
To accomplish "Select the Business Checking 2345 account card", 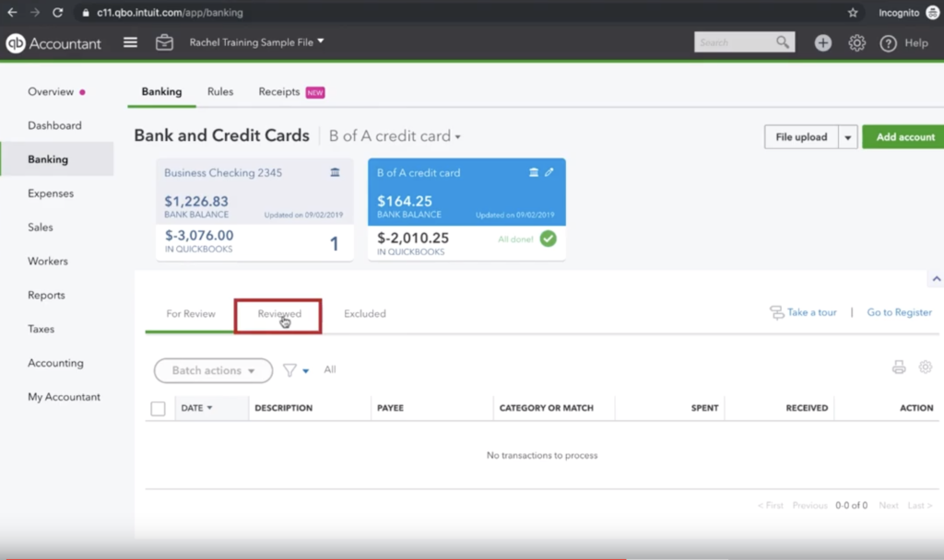I will coord(254,209).
